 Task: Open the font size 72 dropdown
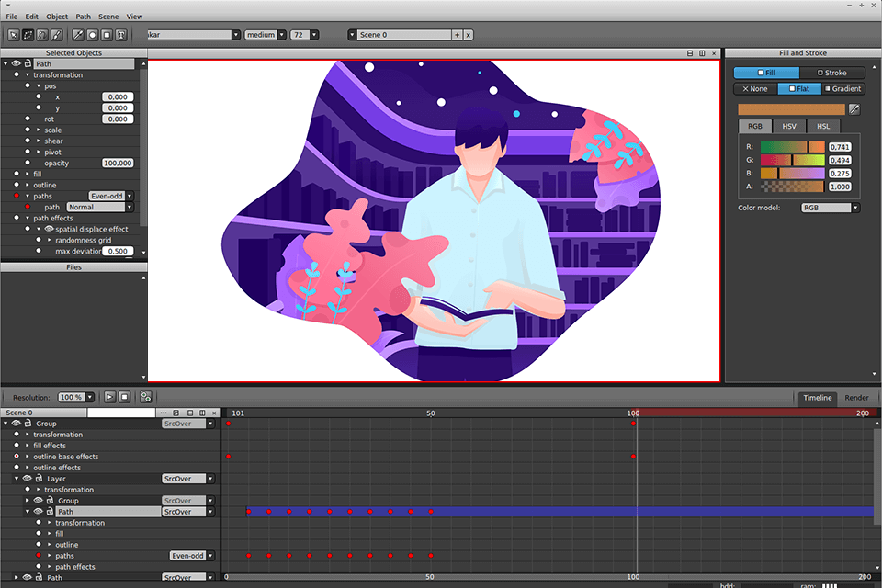[314, 35]
